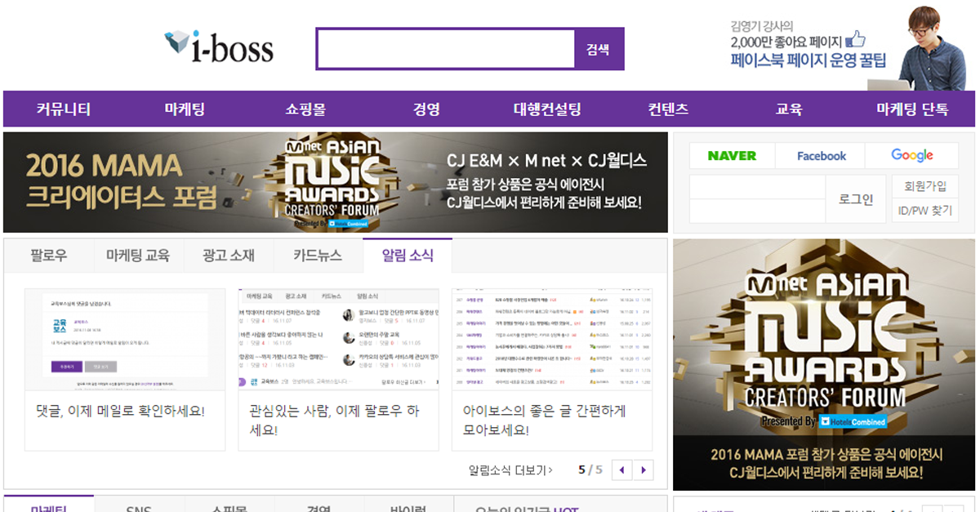Click inside the top search input field
Image resolution: width=980 pixels, height=512 pixels.
click(445, 49)
